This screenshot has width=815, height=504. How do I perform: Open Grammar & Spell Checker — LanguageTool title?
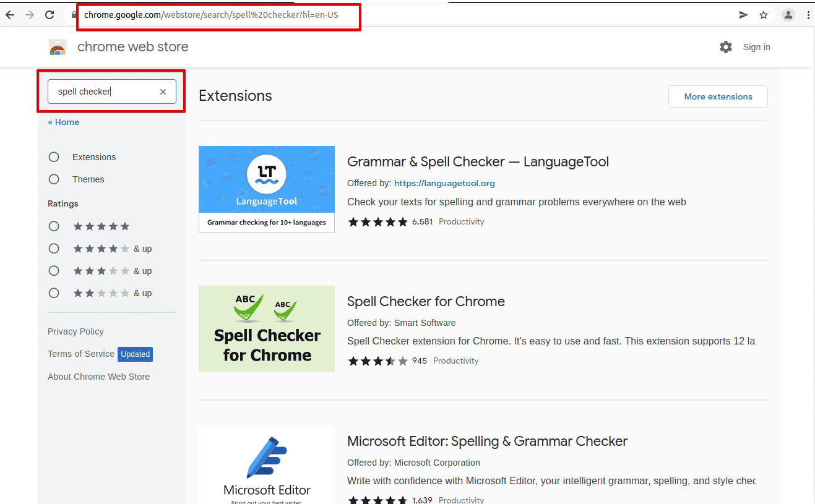coord(478,162)
